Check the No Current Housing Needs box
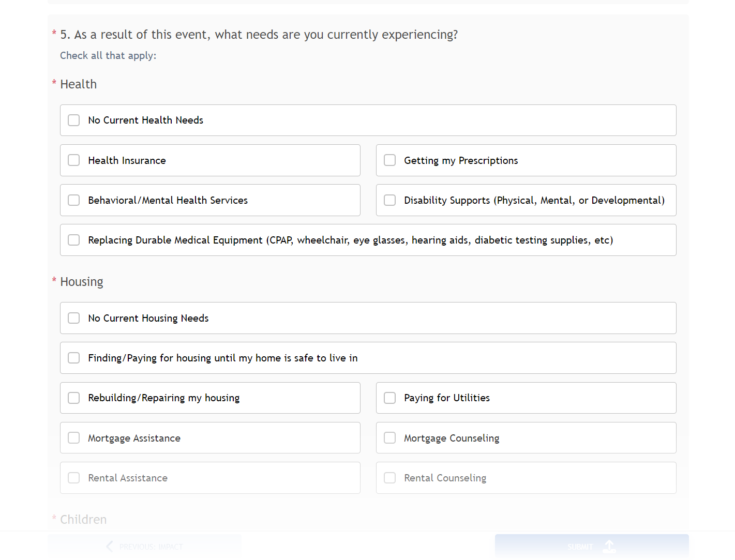The image size is (735, 560). pos(73,318)
